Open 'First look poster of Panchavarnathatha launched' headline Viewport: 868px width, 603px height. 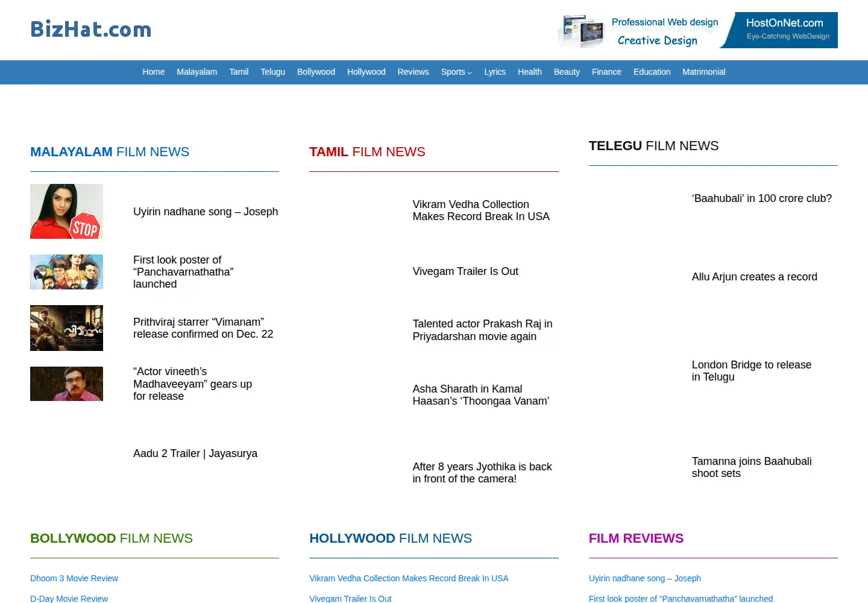(183, 272)
